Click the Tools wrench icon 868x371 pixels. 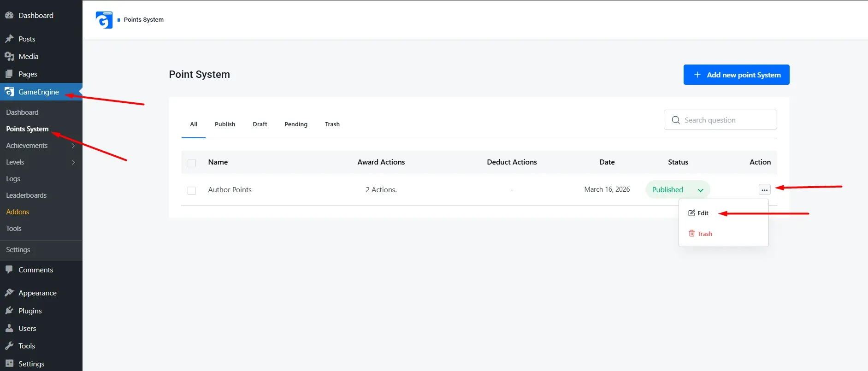tap(9, 346)
